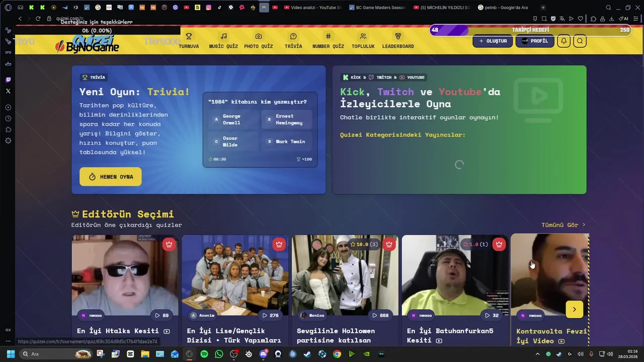Screen dimensions: 644x362
Task: Open WhatsApp from the taskbar
Action: pos(219,354)
